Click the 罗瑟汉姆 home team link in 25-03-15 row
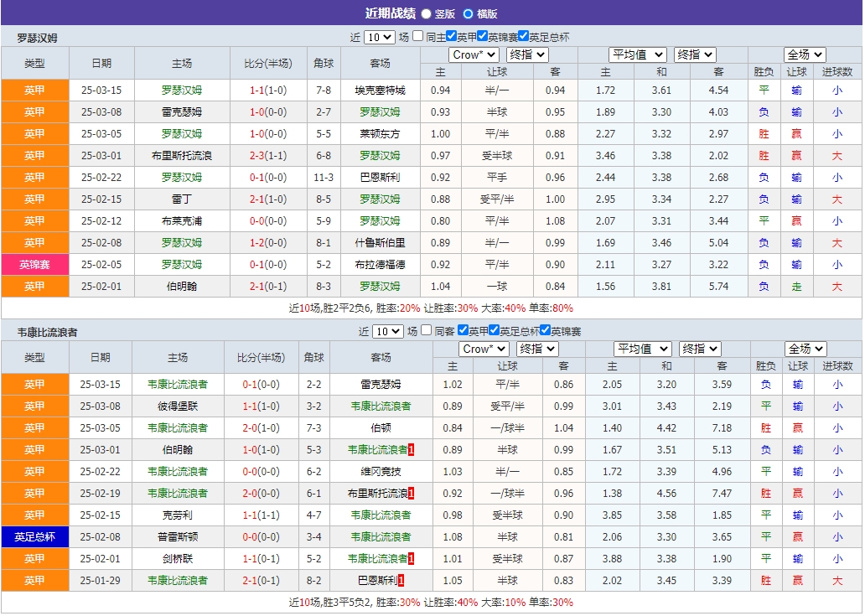Screen dimensions: 865x616 pos(183,90)
